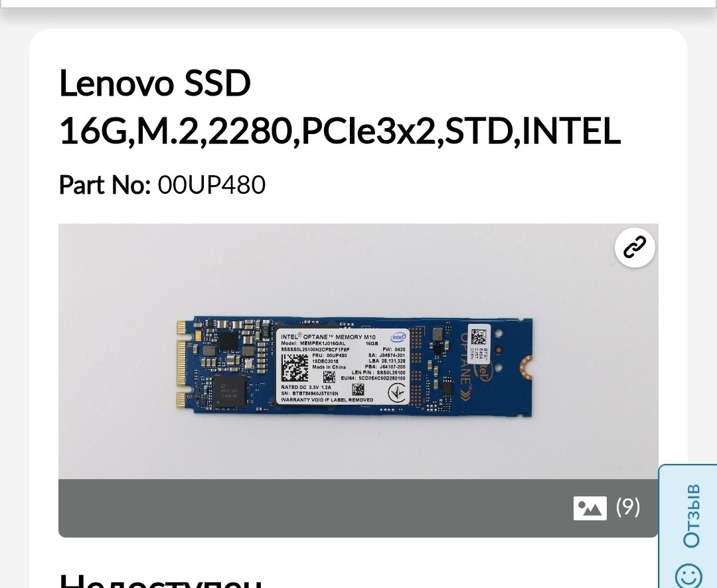Click the Part No: label
Screen dimensions: 717x588
pyautogui.click(x=105, y=184)
